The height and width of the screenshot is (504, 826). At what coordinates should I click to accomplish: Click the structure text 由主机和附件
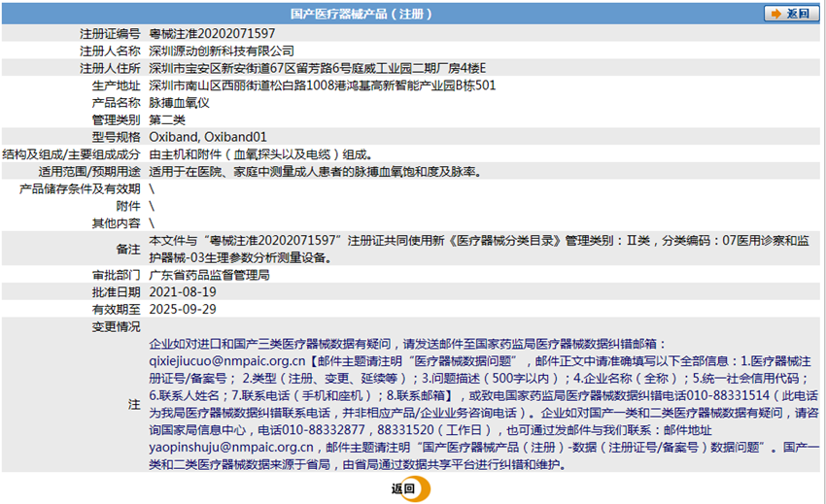260,154
